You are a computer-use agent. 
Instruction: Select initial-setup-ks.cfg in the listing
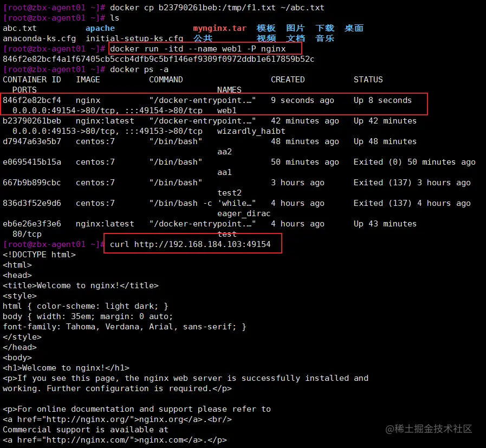[134, 38]
